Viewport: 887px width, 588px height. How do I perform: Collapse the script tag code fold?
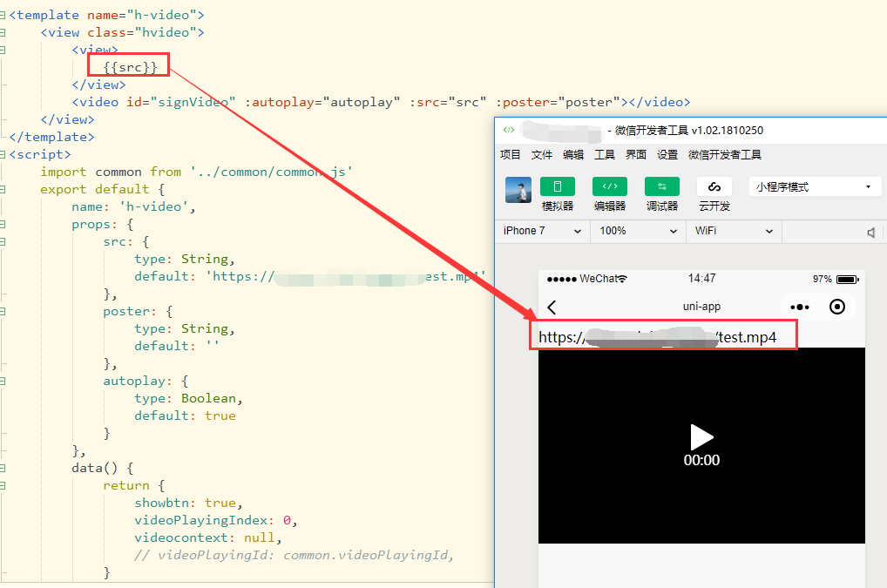tap(3, 154)
